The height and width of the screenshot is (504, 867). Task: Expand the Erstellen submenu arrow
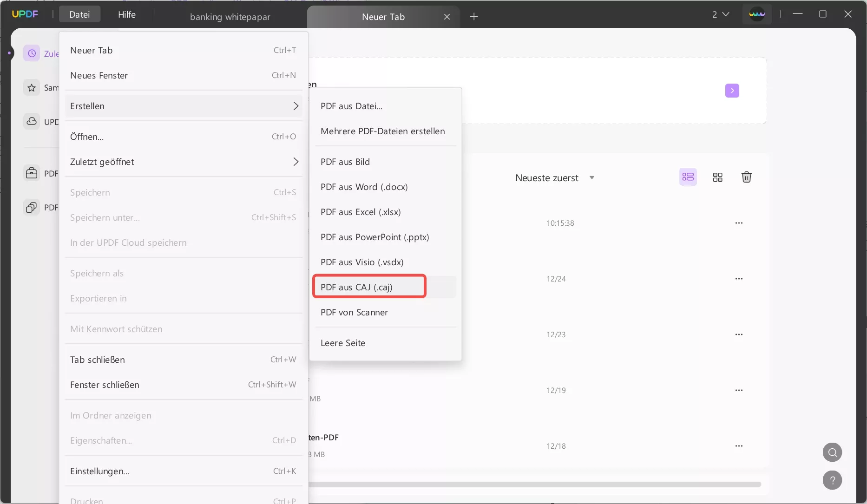click(x=296, y=106)
